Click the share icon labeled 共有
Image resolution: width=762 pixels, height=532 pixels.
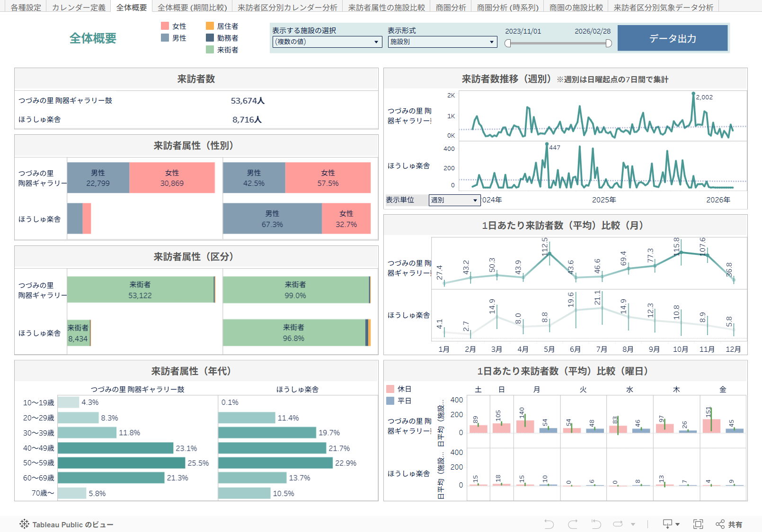pyautogui.click(x=729, y=524)
